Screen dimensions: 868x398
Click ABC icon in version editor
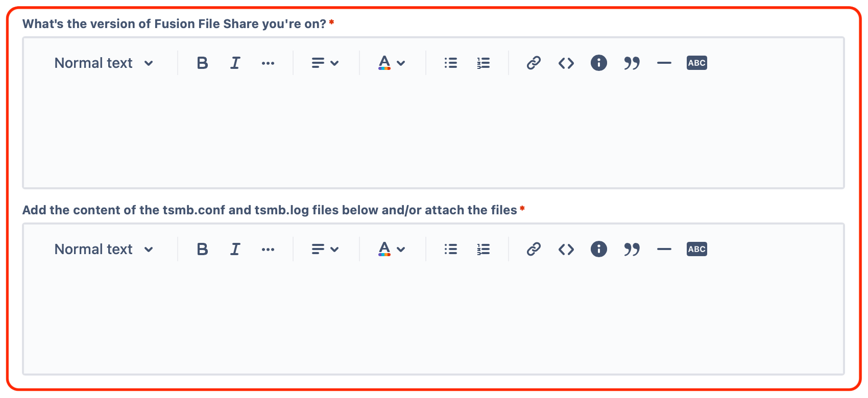coord(697,63)
